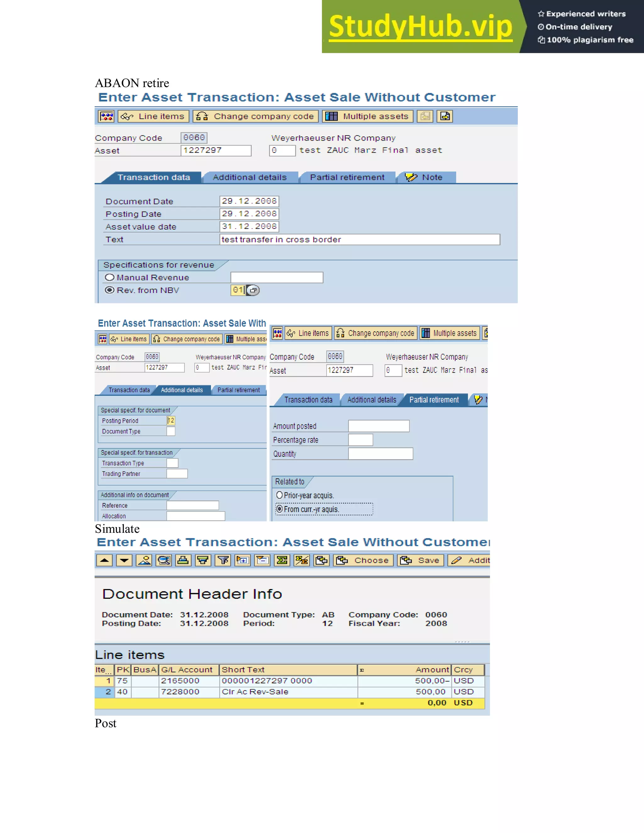
Task: Click the sort ascending icon in simulate toolbar
Action: point(104,560)
